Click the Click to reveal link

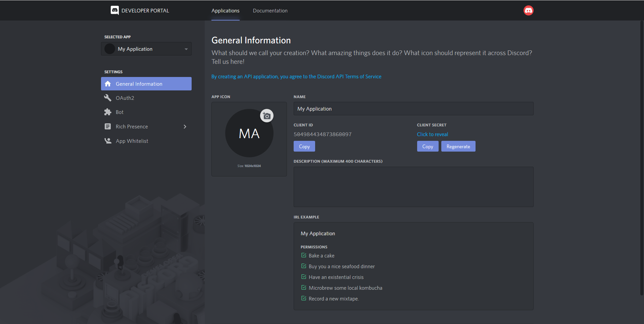(x=432, y=134)
